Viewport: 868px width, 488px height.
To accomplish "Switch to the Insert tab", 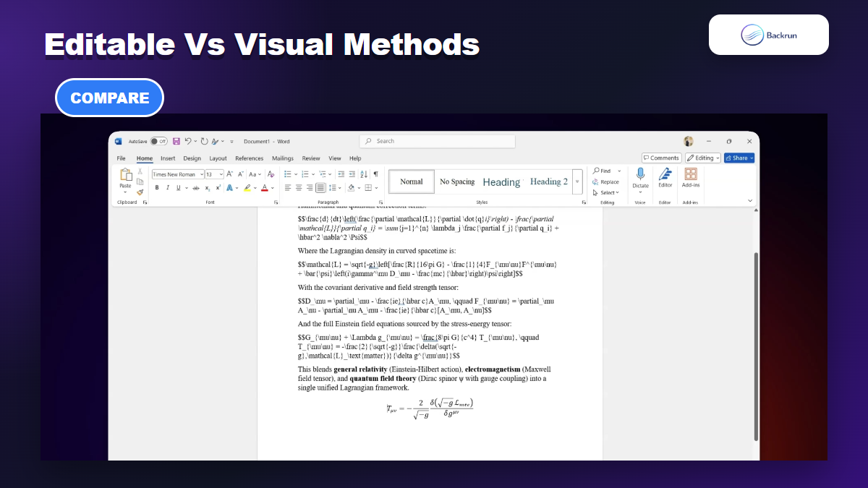I will click(x=168, y=158).
